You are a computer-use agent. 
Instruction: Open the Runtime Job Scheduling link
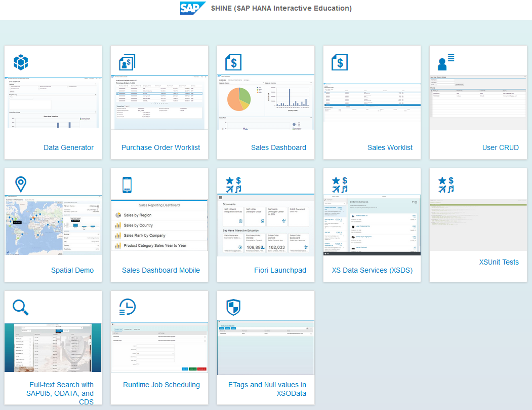pos(161,385)
